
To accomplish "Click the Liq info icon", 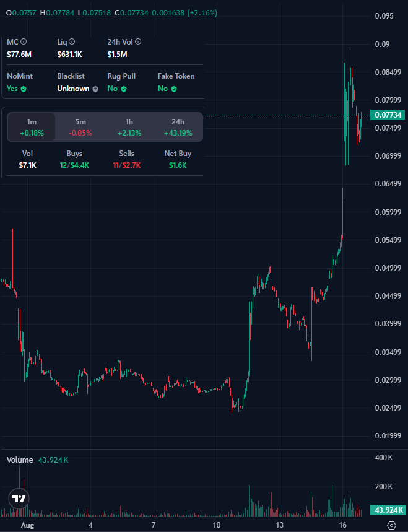I will pos(72,41).
